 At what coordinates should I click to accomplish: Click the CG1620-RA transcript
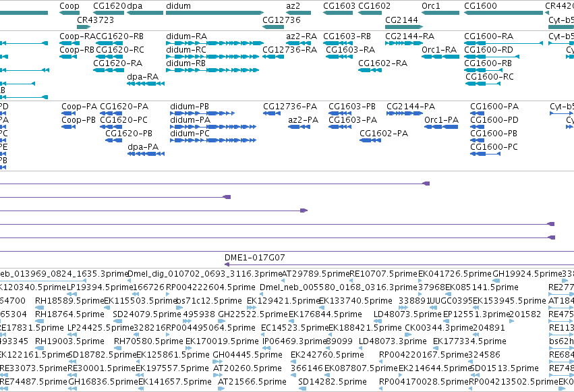(109, 70)
